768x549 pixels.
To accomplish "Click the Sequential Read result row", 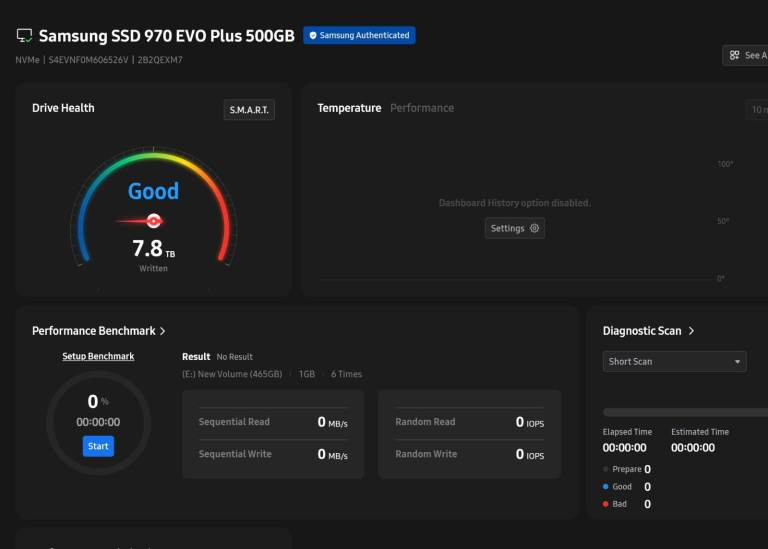I will [x=272, y=422].
